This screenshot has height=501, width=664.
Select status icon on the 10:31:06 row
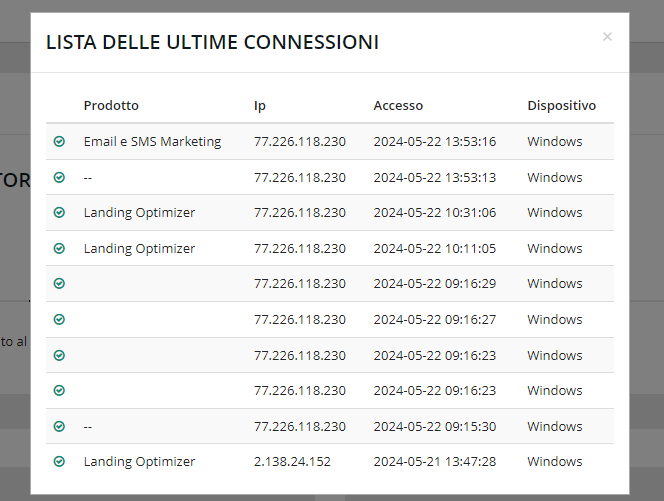point(59,213)
